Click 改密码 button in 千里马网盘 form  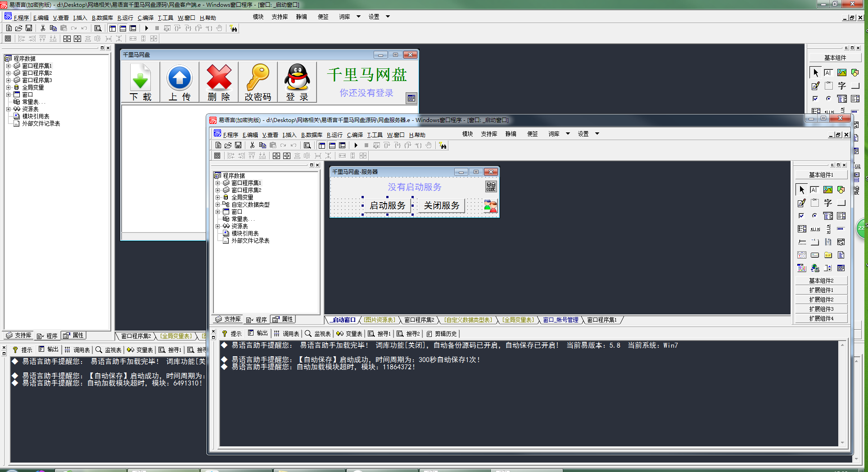[258, 82]
